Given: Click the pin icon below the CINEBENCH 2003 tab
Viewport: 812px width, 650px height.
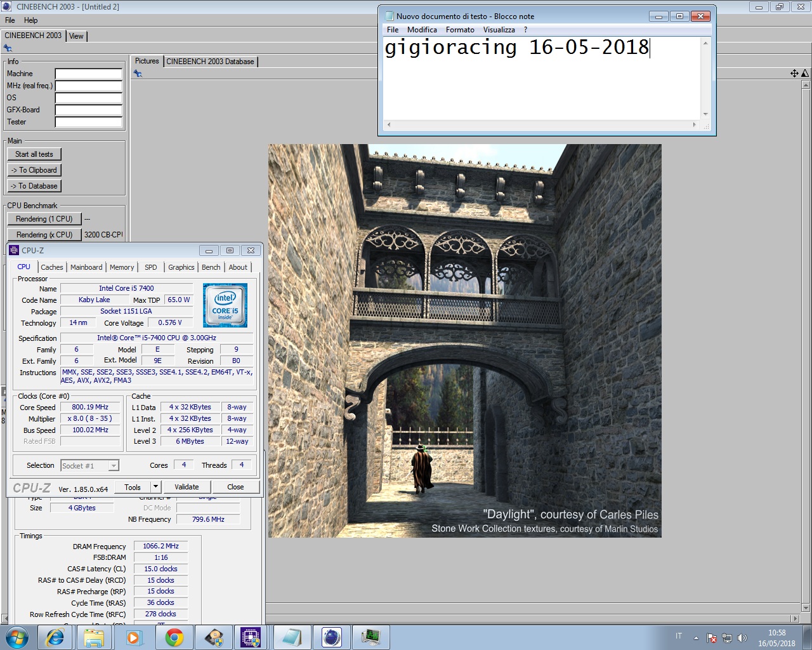Looking at the screenshot, I should tap(8, 48).
